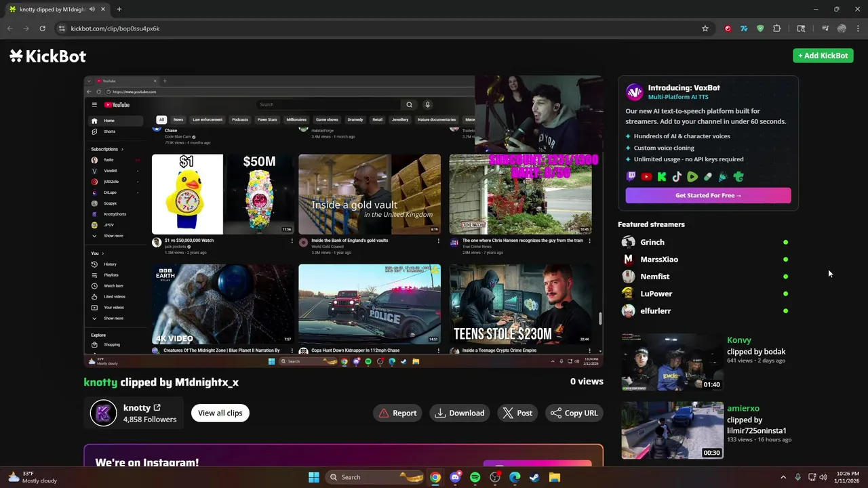Open Chrome extensions puzzle icon
868x488 pixels.
tap(777, 28)
